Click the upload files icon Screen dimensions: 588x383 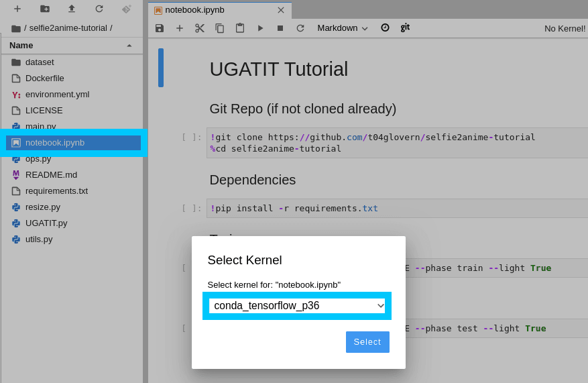click(x=72, y=9)
